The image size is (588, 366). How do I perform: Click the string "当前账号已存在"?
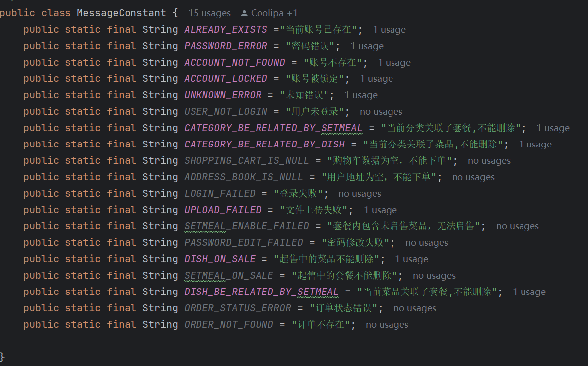pos(319,30)
